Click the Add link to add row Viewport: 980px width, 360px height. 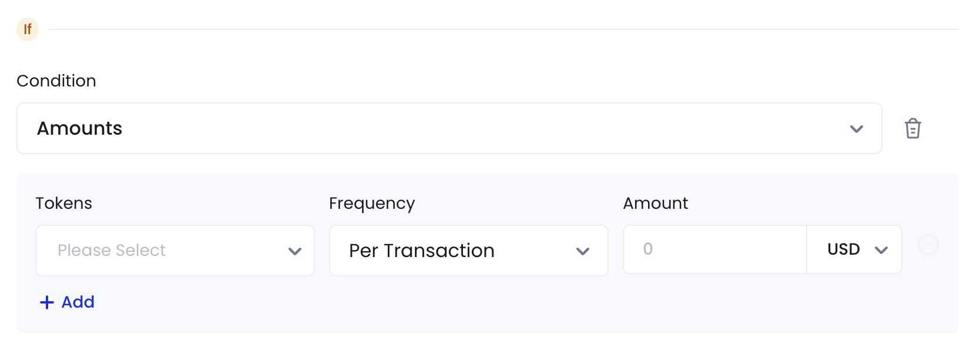(x=67, y=302)
